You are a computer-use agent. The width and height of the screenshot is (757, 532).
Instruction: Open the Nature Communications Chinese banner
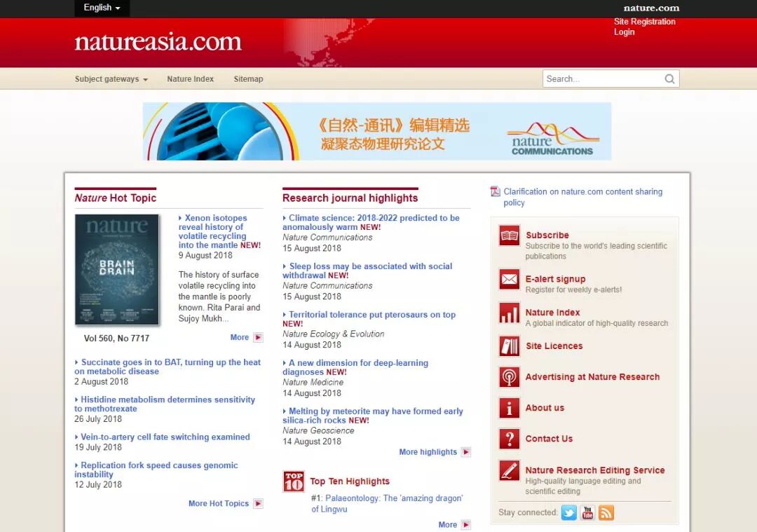coord(377,131)
